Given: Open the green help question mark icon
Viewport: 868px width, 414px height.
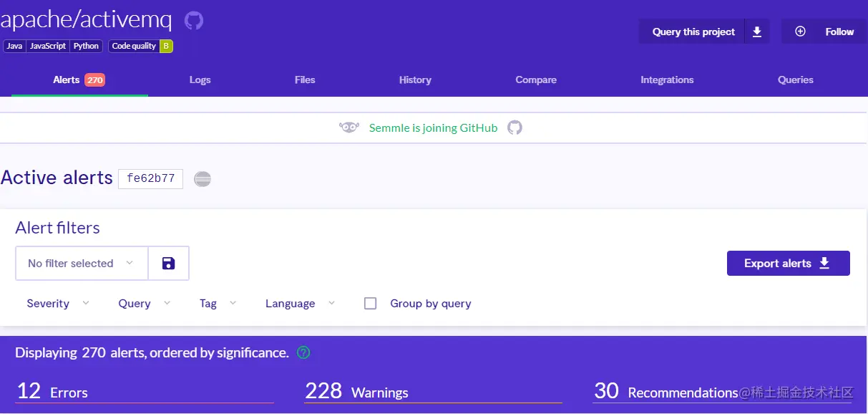Looking at the screenshot, I should [x=304, y=352].
